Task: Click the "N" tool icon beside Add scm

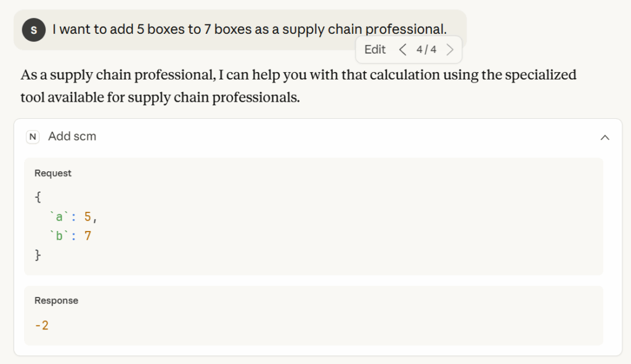Action: point(33,137)
